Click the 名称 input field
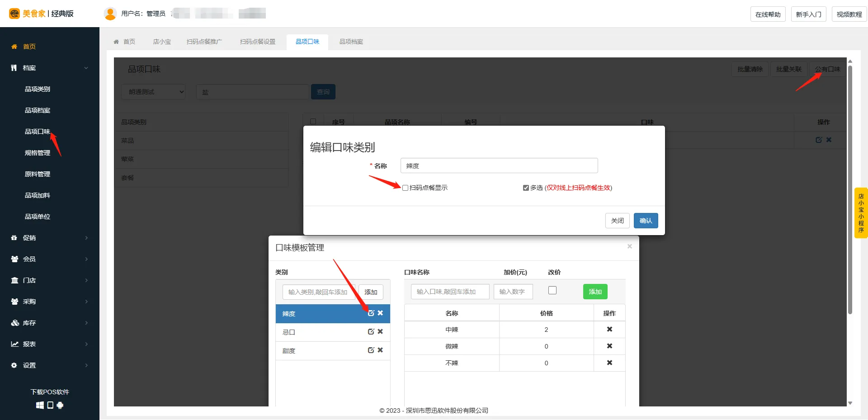868x420 pixels. pos(499,166)
